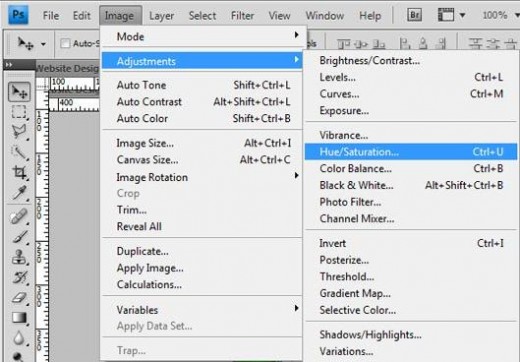520x362 pixels.
Task: Choose Auto Tone from Image menu
Action: [x=202, y=85]
